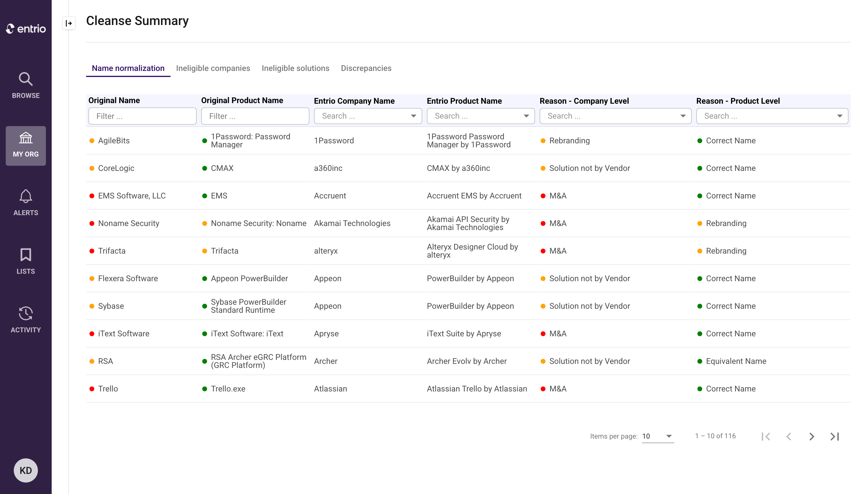The image size is (868, 494).
Task: Select the Flexera Software cell
Action: click(x=128, y=279)
